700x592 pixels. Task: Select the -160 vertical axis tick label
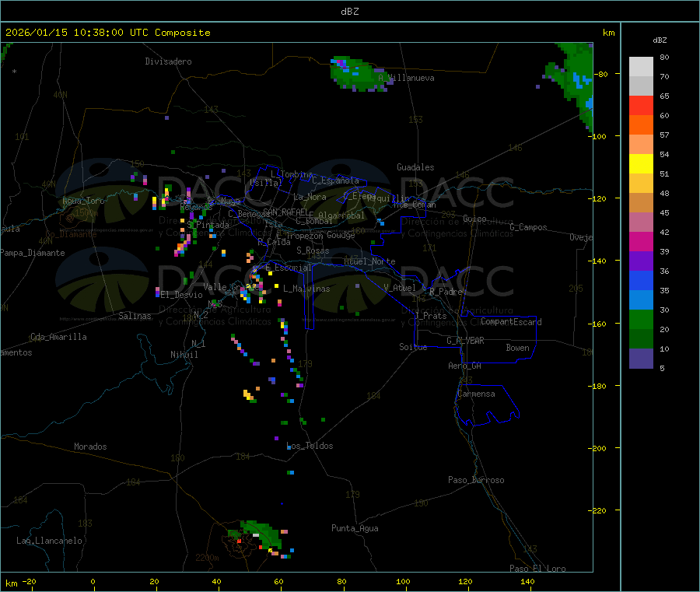(597, 324)
